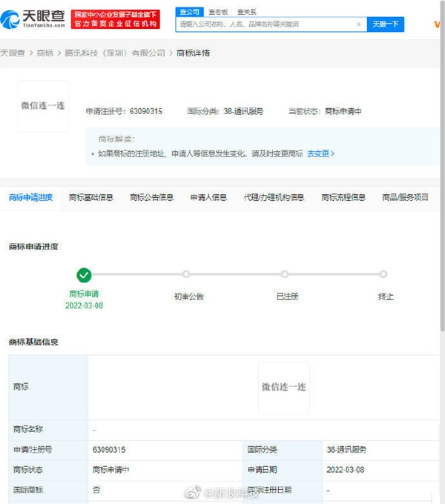The height and width of the screenshot is (504, 445).
Task: Click the 商标申请进度 section heading
Action: pos(33,247)
